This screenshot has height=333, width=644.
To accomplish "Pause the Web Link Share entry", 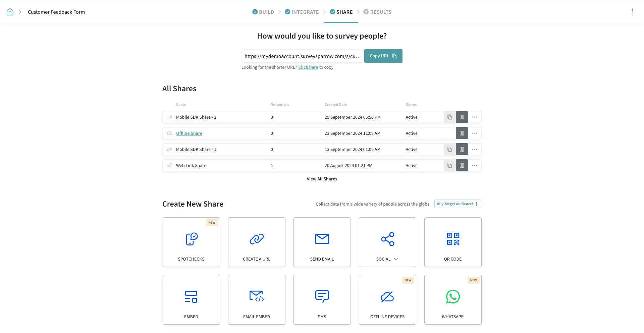I will click(462, 165).
